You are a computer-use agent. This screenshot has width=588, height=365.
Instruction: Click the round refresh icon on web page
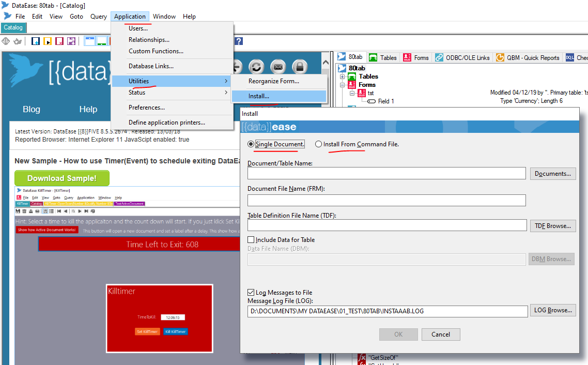coord(256,67)
